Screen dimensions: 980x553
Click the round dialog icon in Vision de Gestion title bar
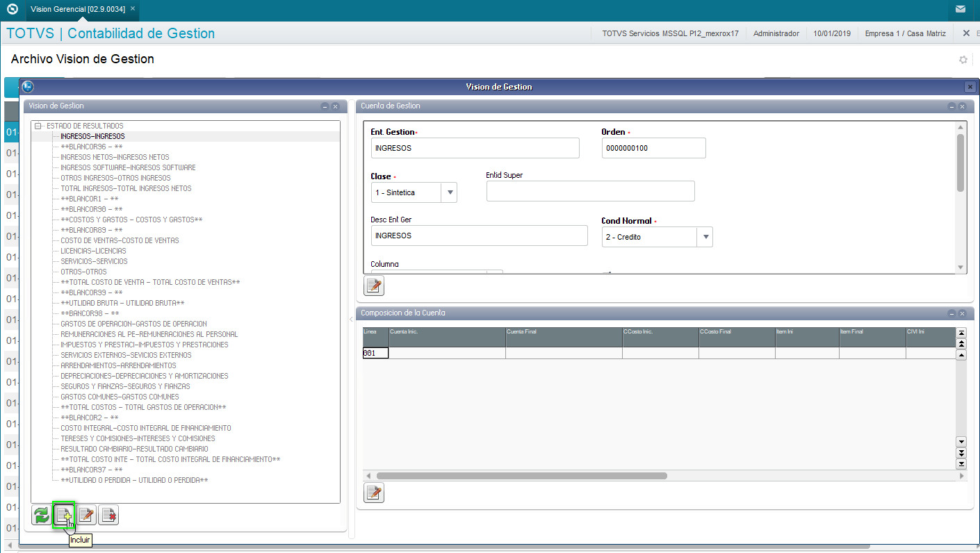point(28,87)
